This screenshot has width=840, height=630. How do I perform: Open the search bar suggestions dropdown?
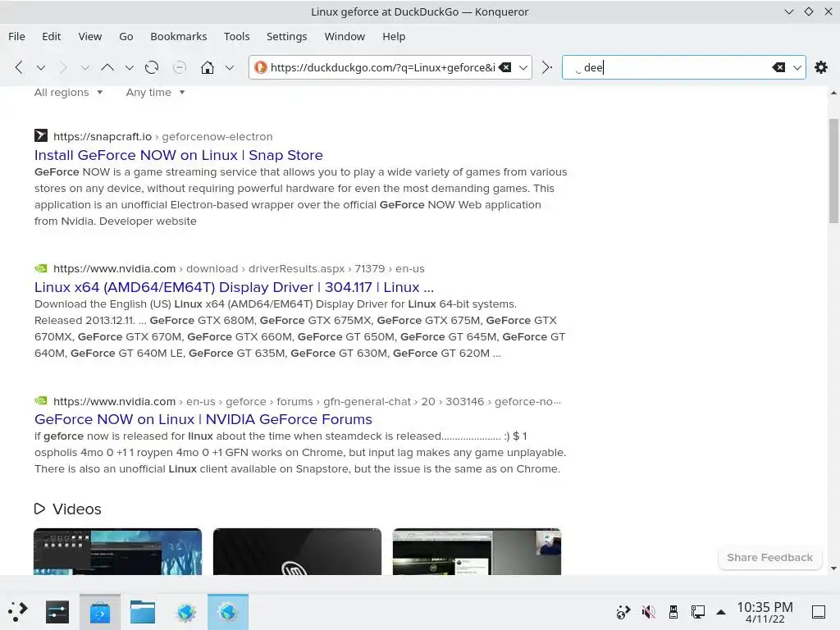(x=797, y=67)
